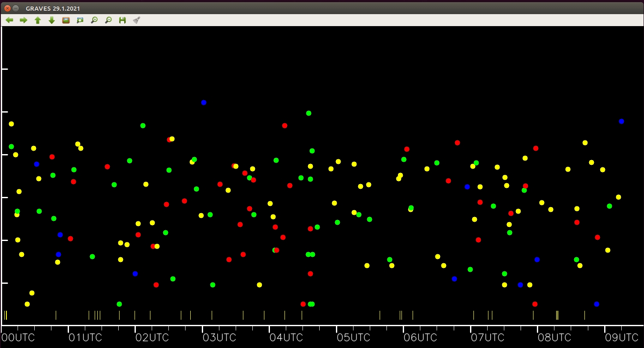Screen dimensions: 644x348
Task: Click the 04UTC axis label
Action: (286, 338)
